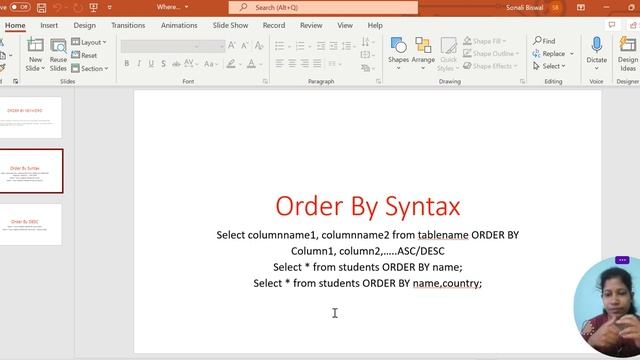Open the Insert tab
This screenshot has height=360, width=640.
(x=49, y=25)
